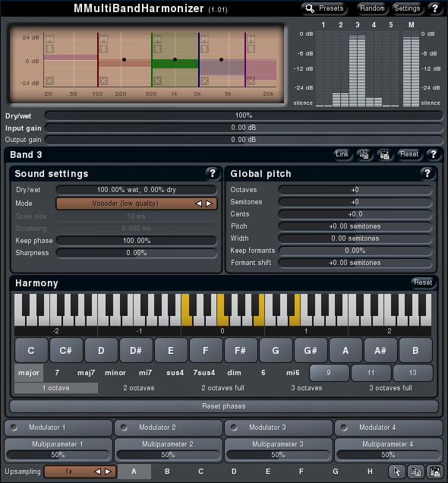Copy Band 3 settings icon

[364, 154]
